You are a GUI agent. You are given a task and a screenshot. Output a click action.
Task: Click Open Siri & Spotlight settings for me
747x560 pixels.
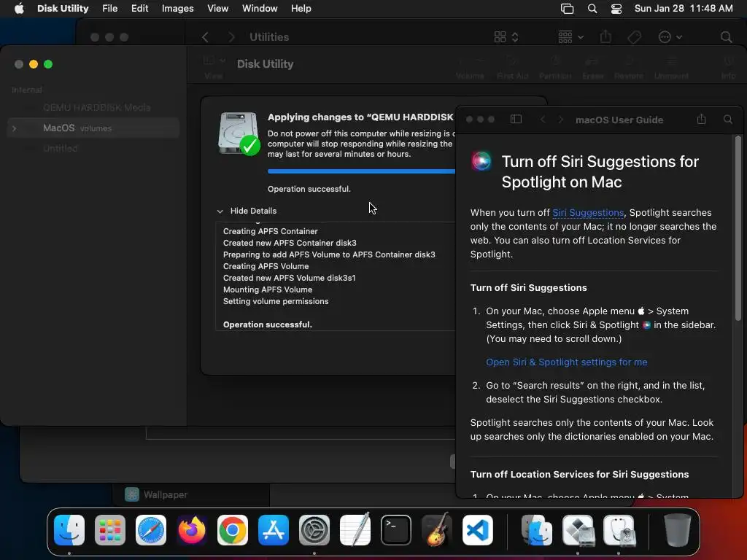point(566,362)
